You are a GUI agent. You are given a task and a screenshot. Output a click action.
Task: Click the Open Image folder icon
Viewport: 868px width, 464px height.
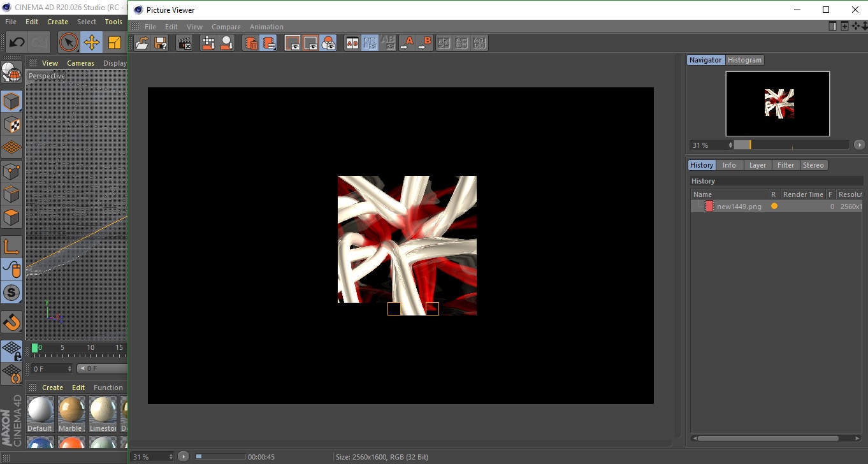point(142,43)
